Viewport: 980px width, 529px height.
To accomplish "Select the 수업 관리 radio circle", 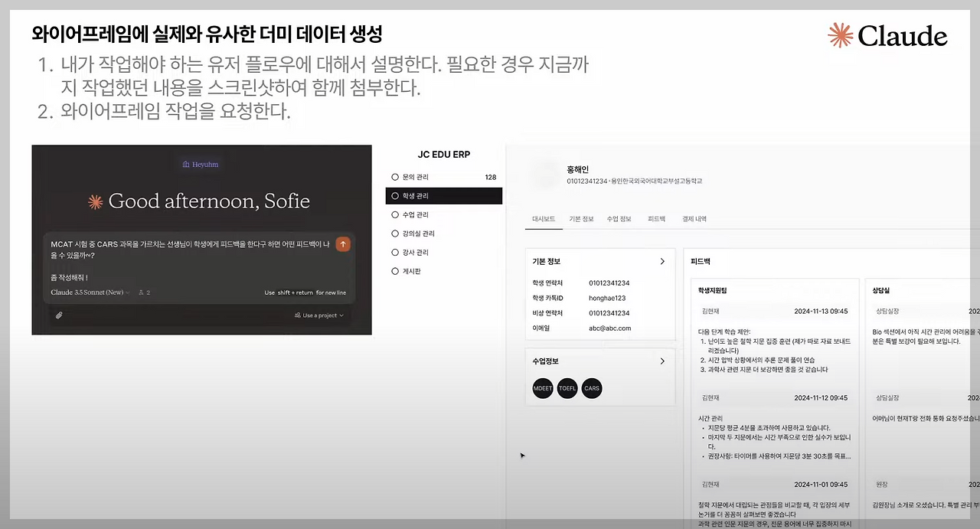I will [395, 215].
